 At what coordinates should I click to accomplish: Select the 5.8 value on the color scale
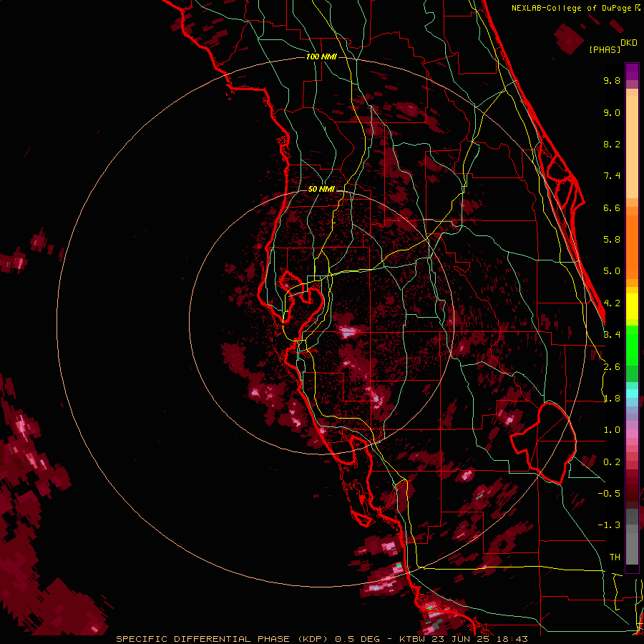(x=612, y=240)
